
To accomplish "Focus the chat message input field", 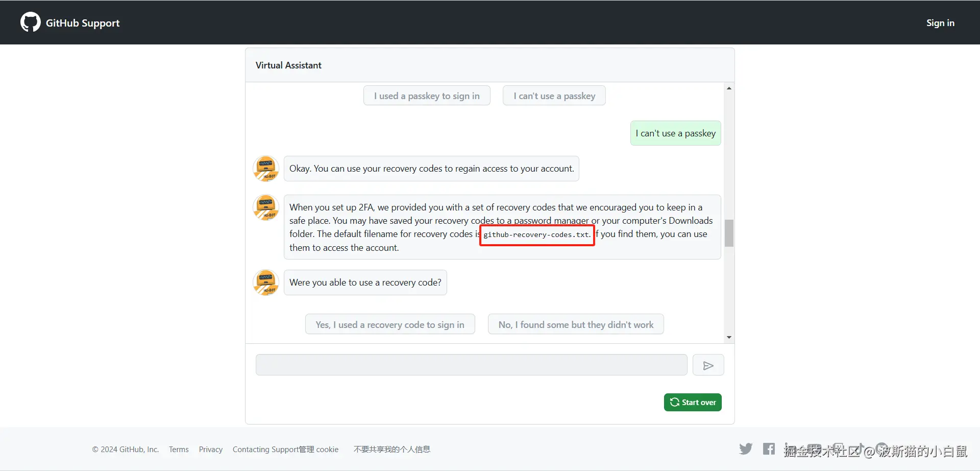I will pos(471,365).
